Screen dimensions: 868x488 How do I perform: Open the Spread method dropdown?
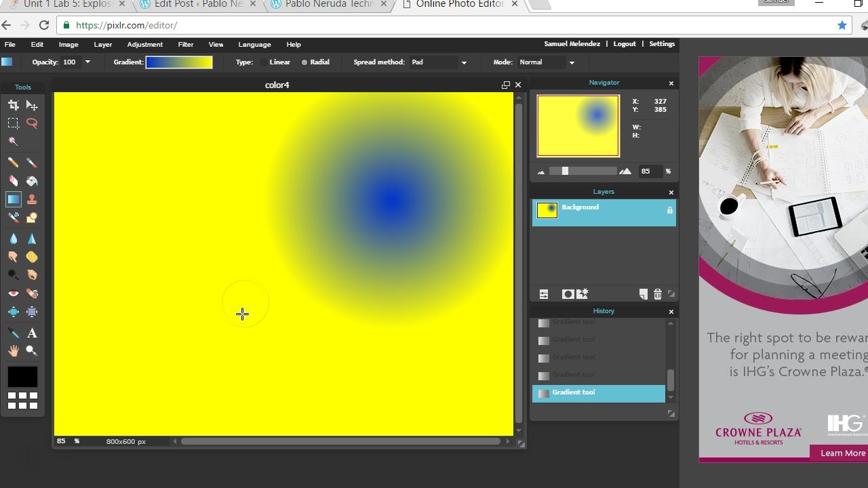coord(464,62)
